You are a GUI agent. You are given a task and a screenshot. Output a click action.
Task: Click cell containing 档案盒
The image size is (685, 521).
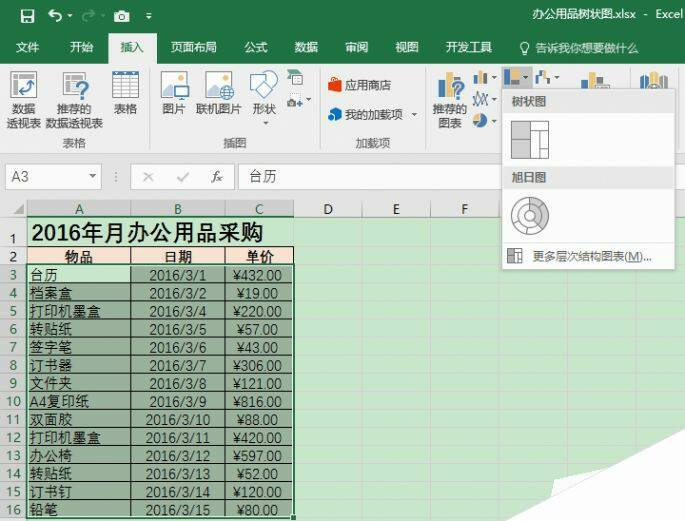[79, 293]
